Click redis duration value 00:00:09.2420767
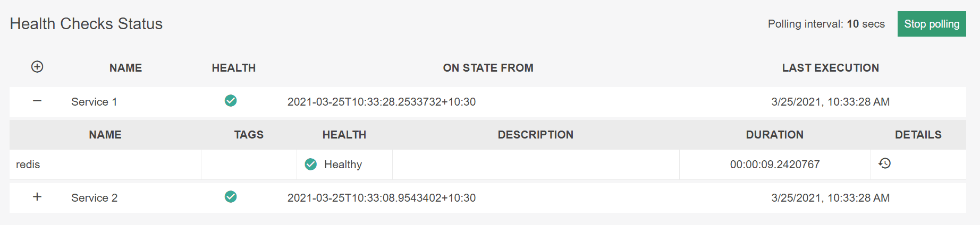This screenshot has height=225, width=980. tap(775, 165)
